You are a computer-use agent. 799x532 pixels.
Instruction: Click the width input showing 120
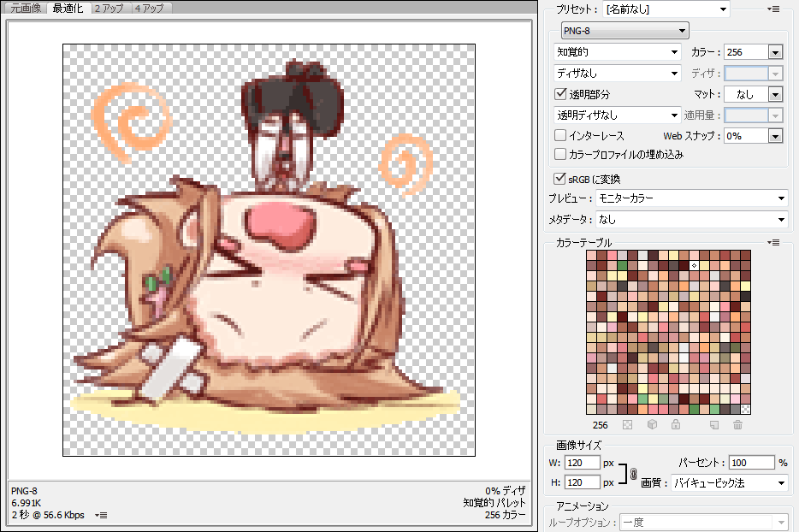pyautogui.click(x=582, y=462)
